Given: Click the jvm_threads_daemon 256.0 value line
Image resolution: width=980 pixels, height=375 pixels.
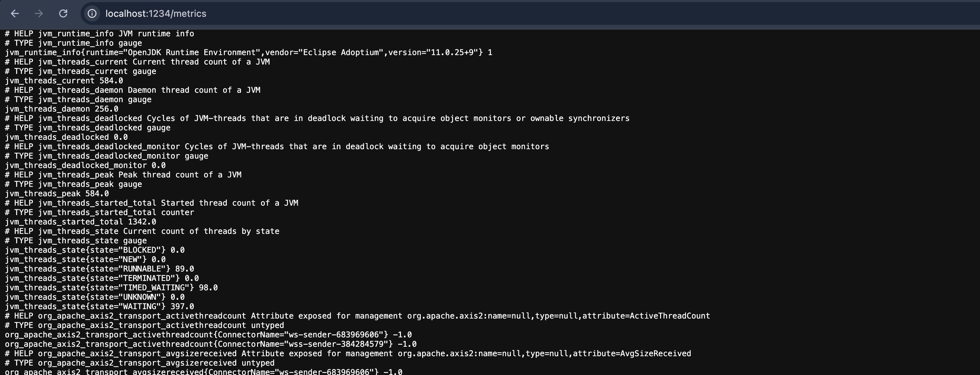Looking at the screenshot, I should point(62,109).
